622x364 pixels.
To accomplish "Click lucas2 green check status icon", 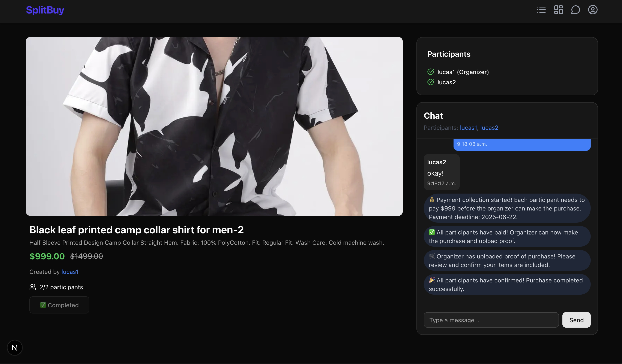I will point(430,82).
